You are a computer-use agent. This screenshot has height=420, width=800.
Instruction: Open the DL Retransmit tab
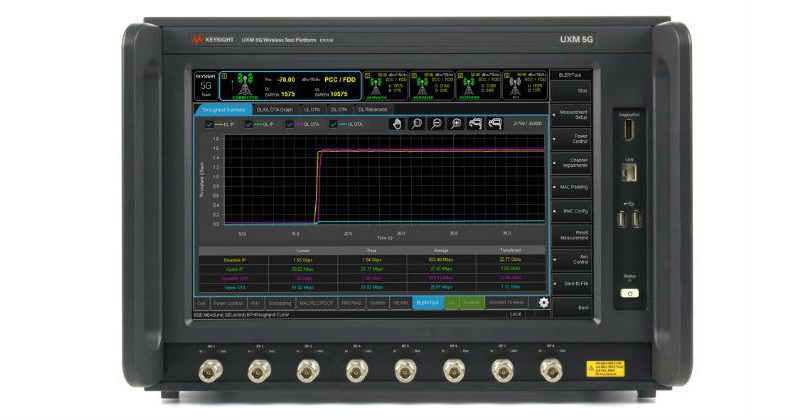pos(372,110)
